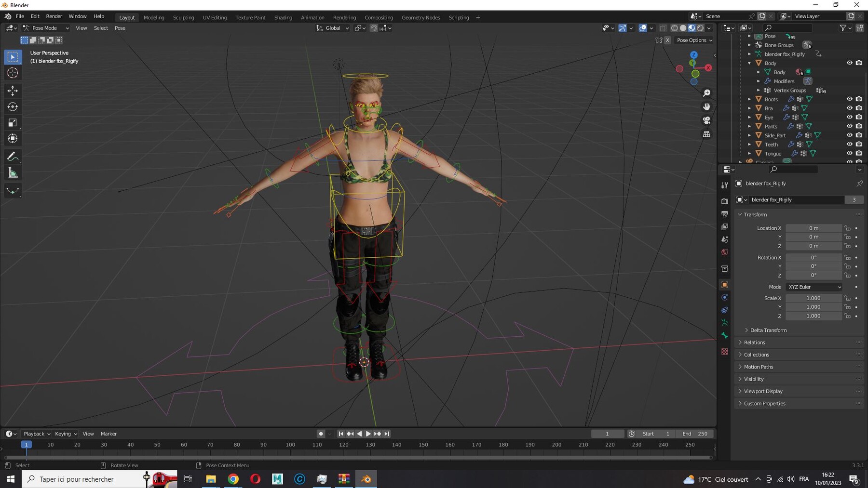Open the Object Constraints properties tab
The image size is (868, 488).
[x=724, y=310]
